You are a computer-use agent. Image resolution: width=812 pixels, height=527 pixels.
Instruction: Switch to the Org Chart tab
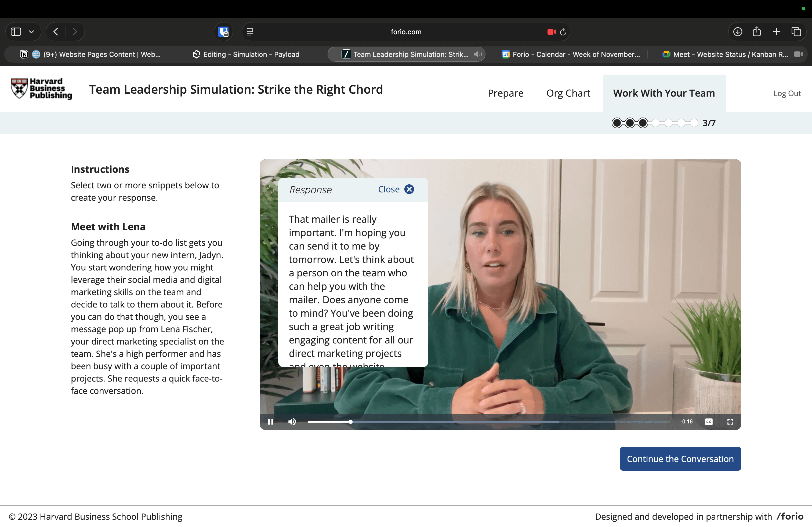568,93
